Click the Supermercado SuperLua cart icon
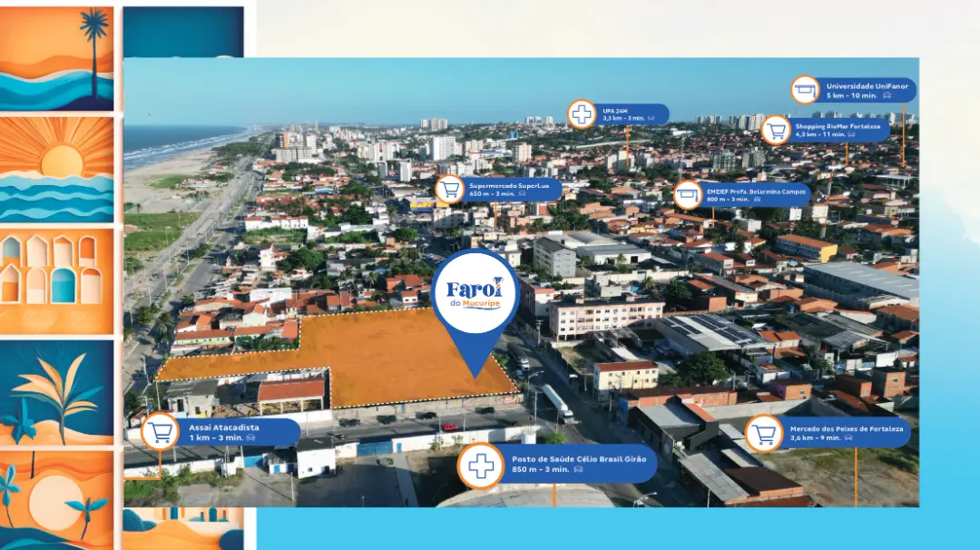980x550 pixels. (x=449, y=189)
